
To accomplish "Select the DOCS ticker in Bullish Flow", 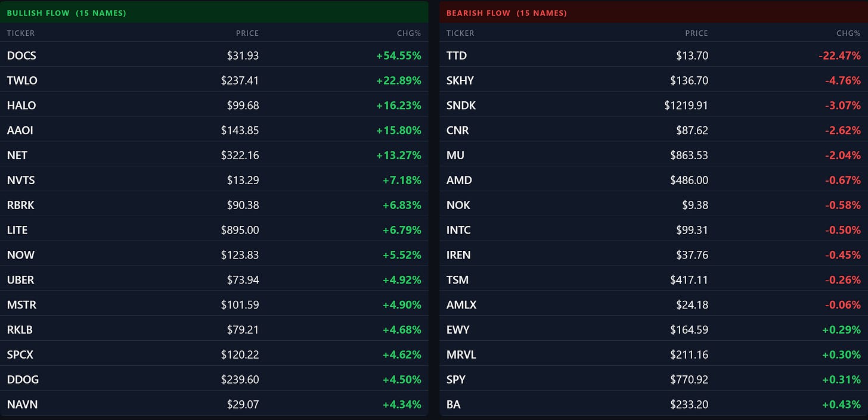I will coord(21,55).
